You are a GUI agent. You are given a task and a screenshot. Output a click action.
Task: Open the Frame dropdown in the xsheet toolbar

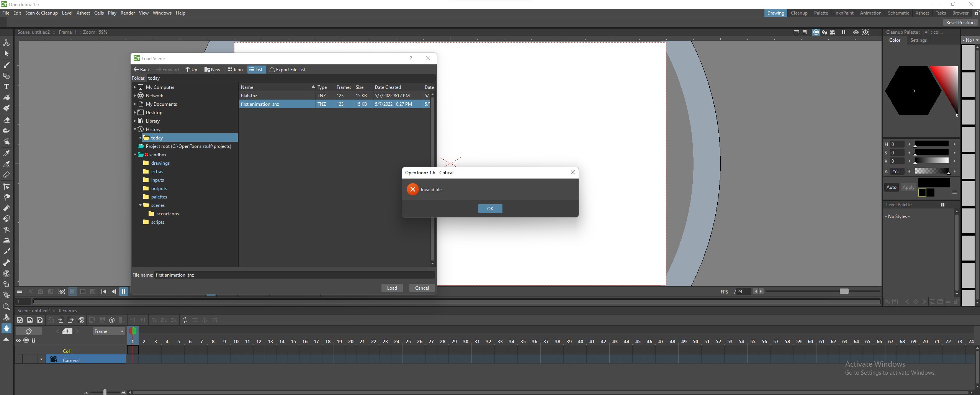108,331
